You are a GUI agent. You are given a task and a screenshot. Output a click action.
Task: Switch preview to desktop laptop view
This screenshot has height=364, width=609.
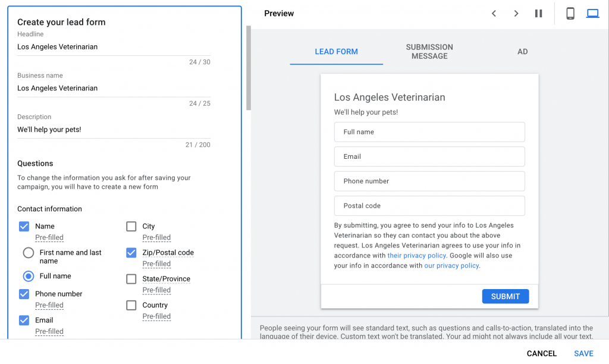point(593,14)
